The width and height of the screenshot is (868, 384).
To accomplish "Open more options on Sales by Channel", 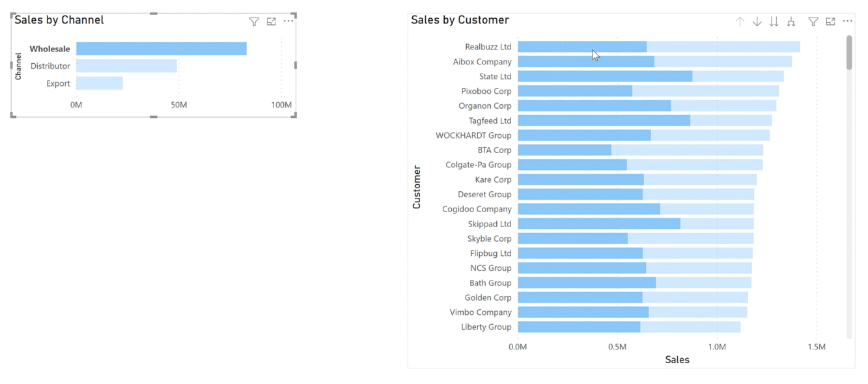I will tap(288, 21).
